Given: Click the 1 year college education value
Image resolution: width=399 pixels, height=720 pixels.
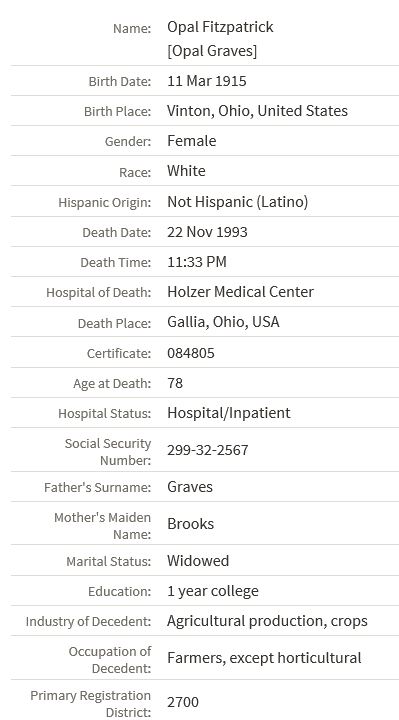Looking at the screenshot, I should click(213, 591).
